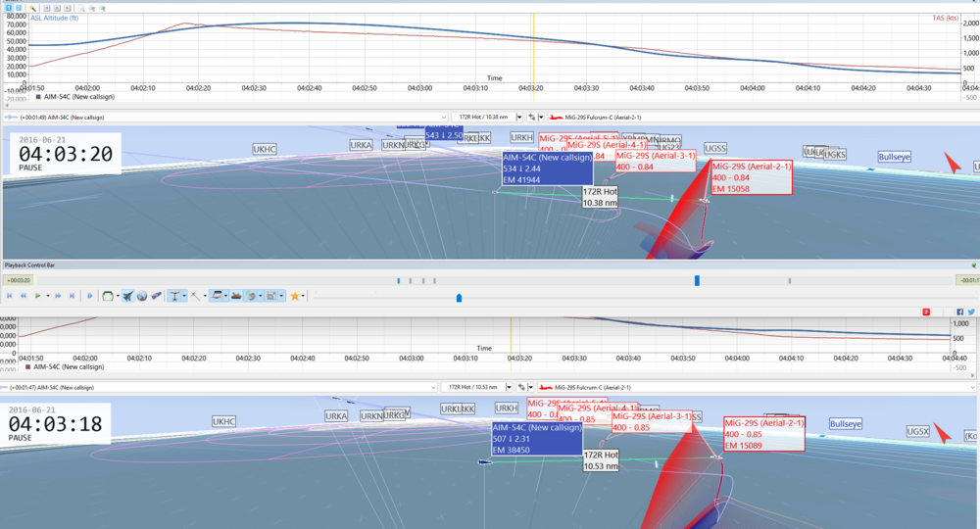Click the AIM-54C label reading EM 38450
Viewport: 980px width, 529px height.
point(537,439)
